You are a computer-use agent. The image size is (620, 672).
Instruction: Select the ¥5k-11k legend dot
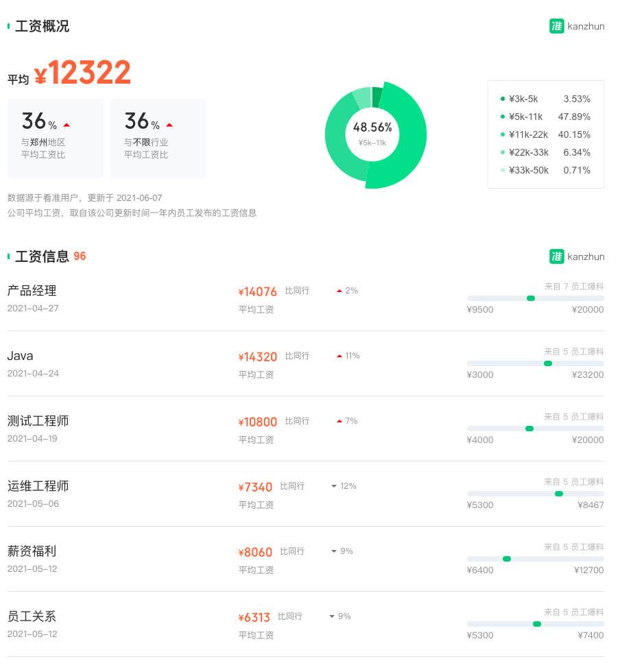503,117
